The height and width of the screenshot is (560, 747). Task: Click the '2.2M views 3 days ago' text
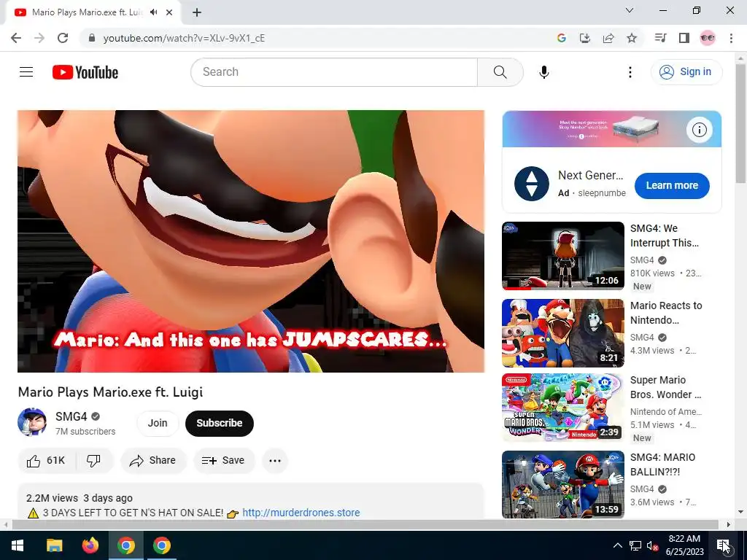(x=80, y=498)
